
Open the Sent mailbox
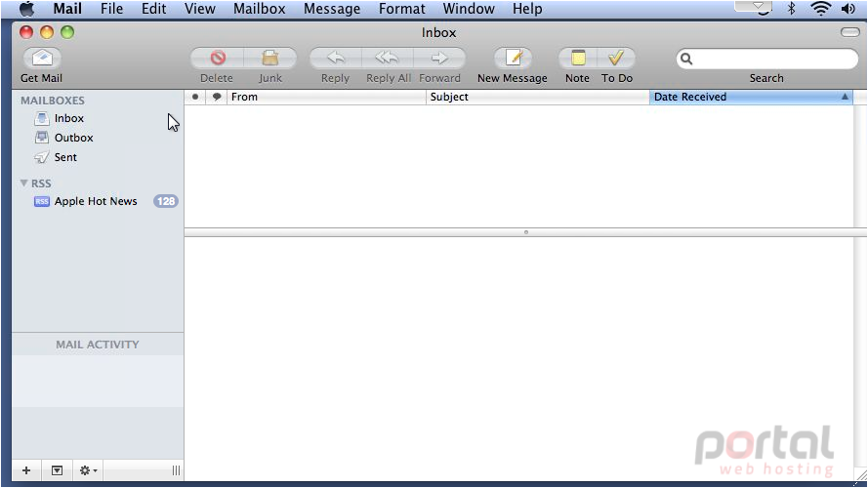[65, 157]
